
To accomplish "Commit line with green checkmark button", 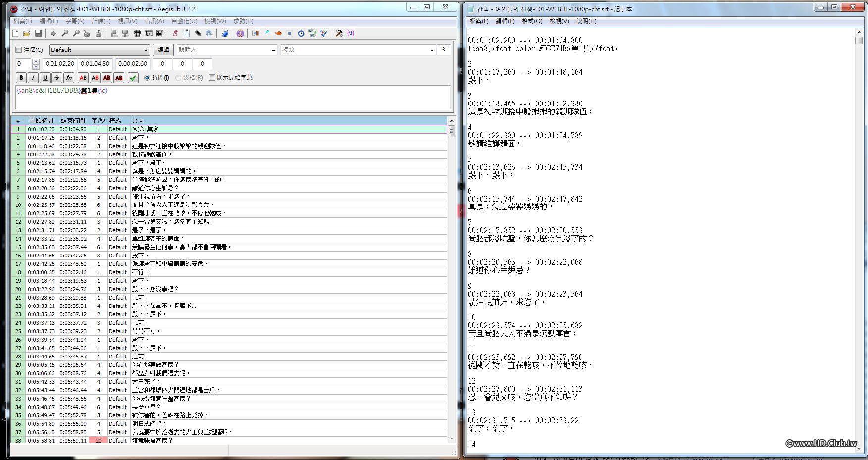I will click(133, 78).
